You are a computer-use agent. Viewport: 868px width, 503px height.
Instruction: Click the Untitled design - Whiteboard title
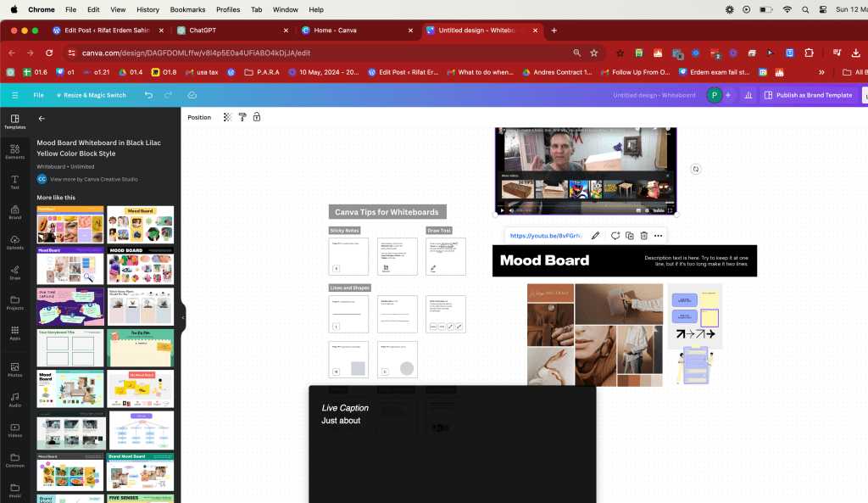tap(654, 95)
